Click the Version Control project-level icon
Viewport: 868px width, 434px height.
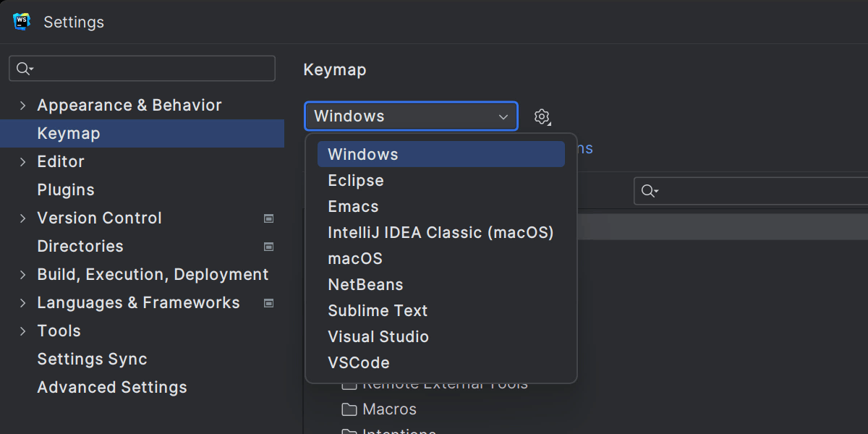click(269, 218)
